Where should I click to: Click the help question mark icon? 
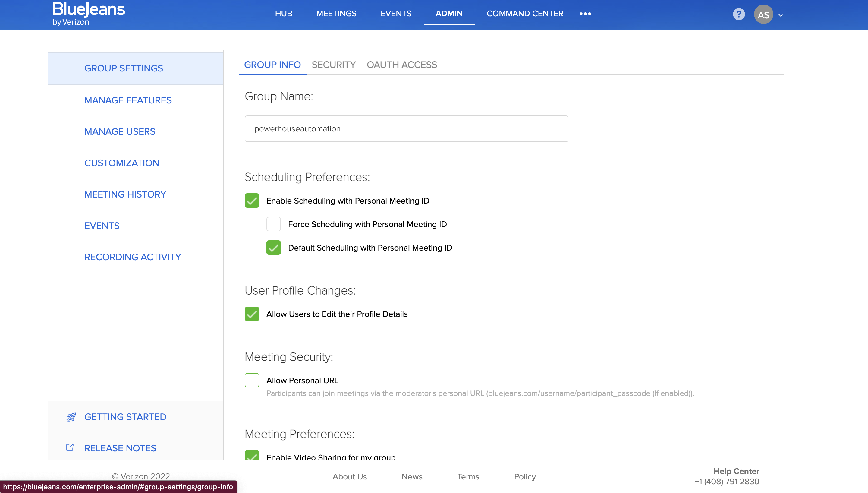tap(738, 14)
